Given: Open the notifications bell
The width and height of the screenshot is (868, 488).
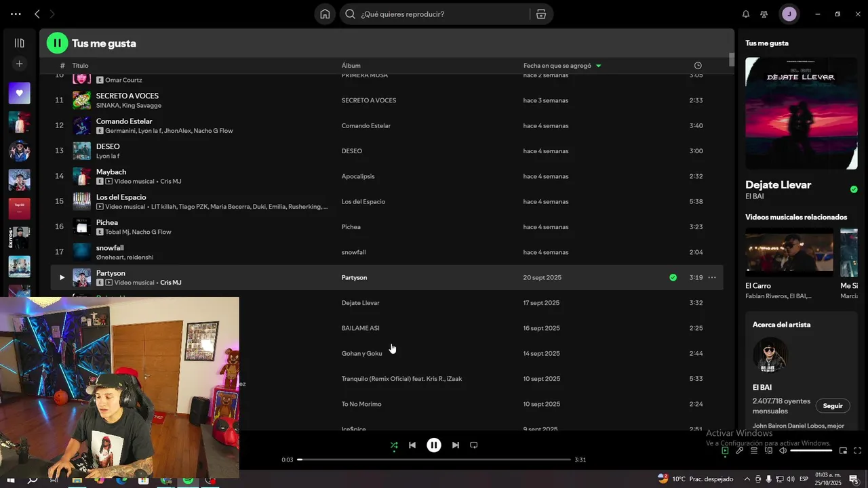Looking at the screenshot, I should pos(746,14).
